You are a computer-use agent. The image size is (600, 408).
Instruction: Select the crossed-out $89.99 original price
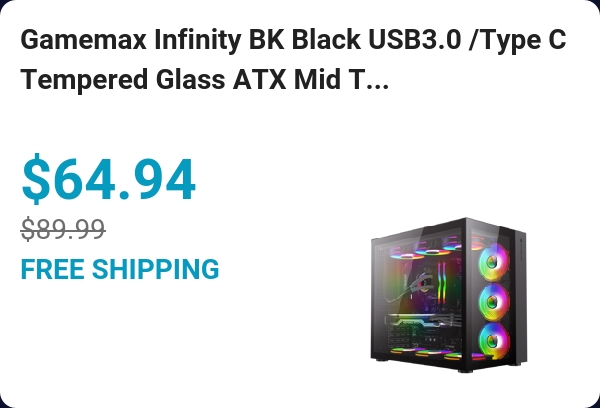[x=63, y=230]
